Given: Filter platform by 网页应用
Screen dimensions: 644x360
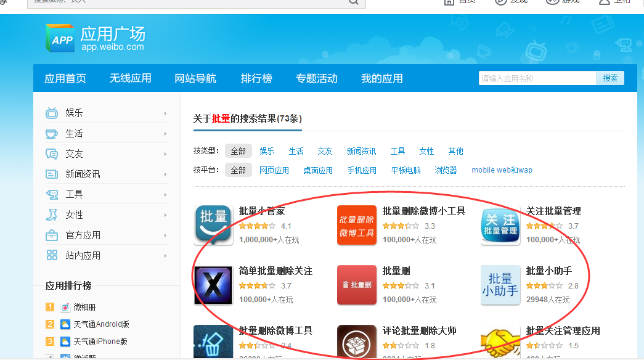Looking at the screenshot, I should 274,170.
